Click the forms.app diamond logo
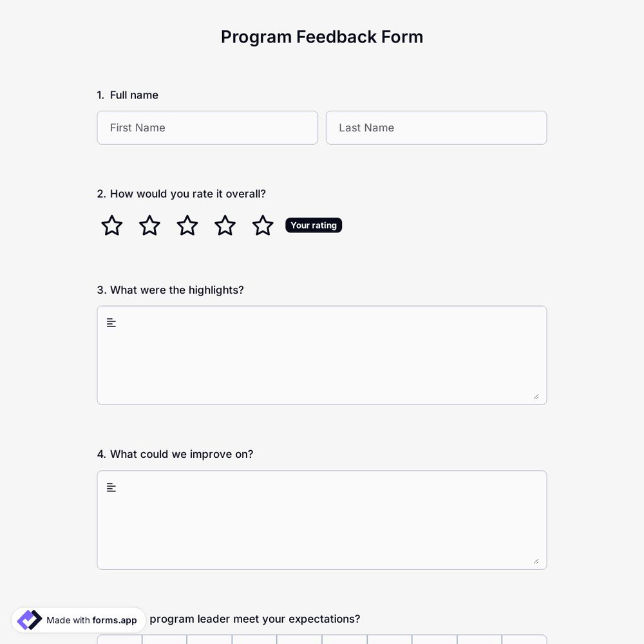This screenshot has width=644, height=644. coord(29,620)
